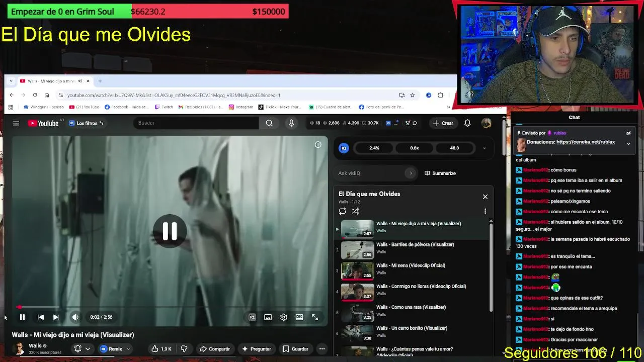
Task: Click the YouTube Buscar search field
Action: [196, 123]
